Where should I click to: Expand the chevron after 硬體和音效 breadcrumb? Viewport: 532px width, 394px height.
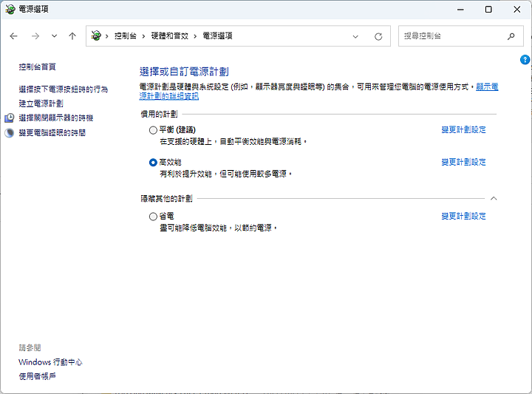pyautogui.click(x=195, y=36)
